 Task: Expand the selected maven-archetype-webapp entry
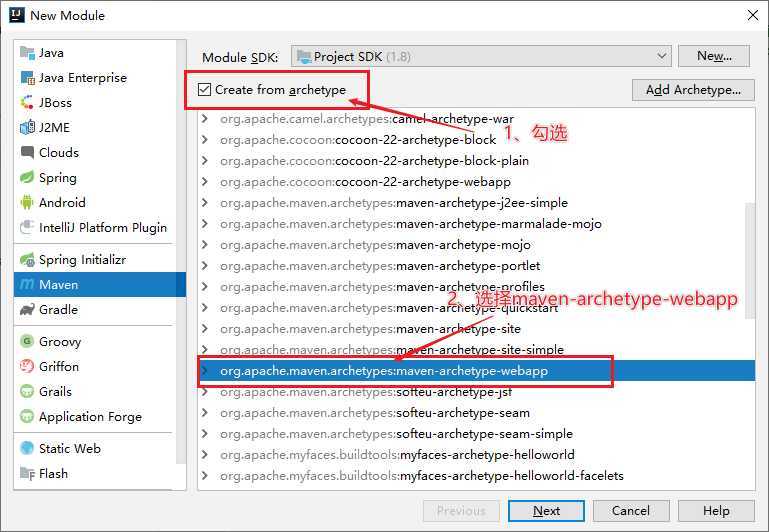point(205,371)
